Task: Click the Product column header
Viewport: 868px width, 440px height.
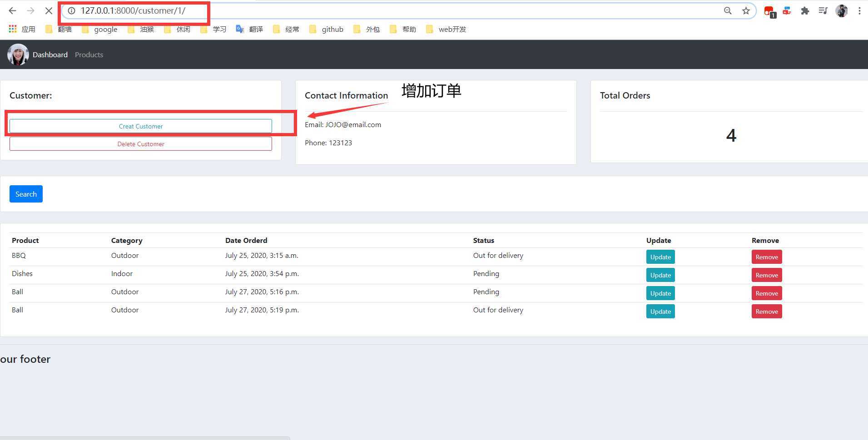Action: pos(25,240)
